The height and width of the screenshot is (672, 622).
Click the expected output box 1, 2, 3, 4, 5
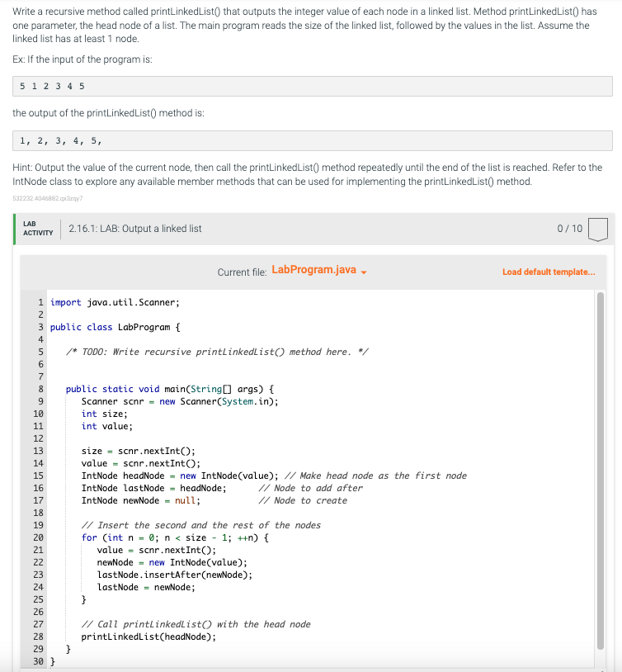[312, 140]
